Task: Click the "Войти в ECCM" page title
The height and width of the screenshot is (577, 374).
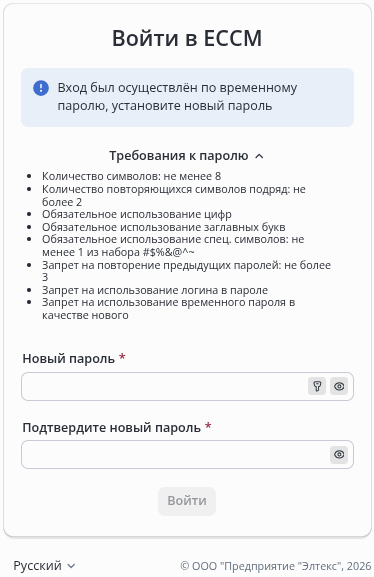Action: (187, 38)
